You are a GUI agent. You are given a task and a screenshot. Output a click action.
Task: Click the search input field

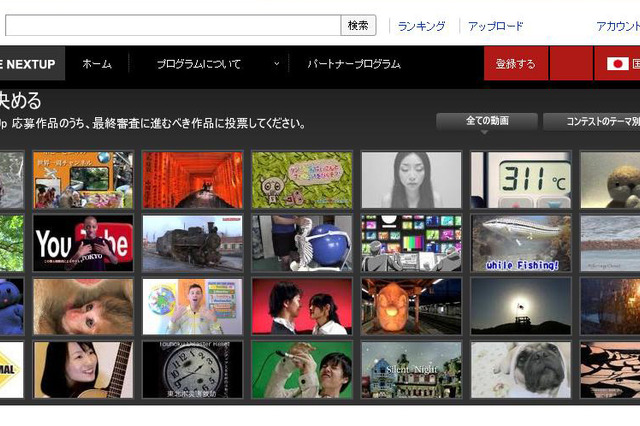pos(173,26)
